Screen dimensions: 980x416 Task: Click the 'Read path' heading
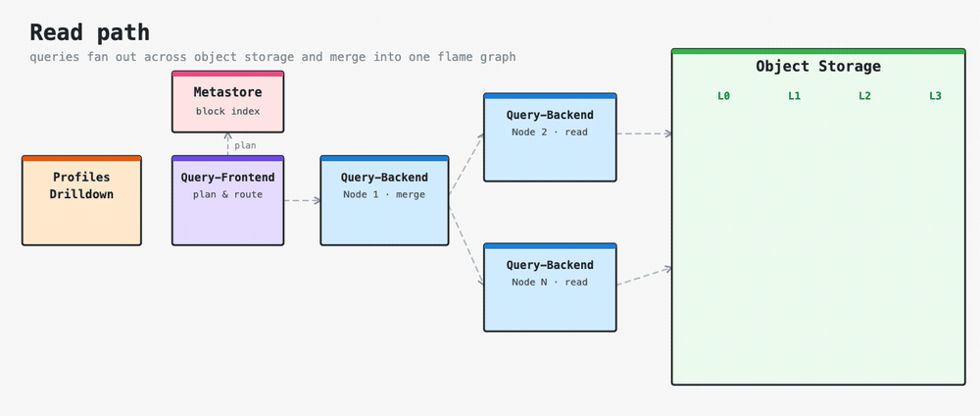89,32
